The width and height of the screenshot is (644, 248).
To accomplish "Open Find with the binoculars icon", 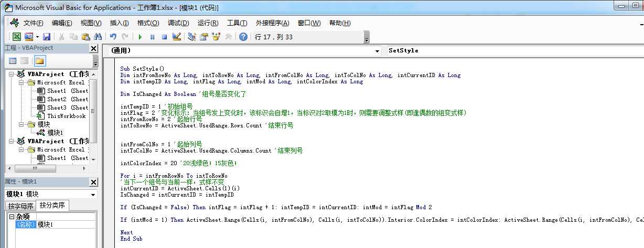I will [98, 37].
